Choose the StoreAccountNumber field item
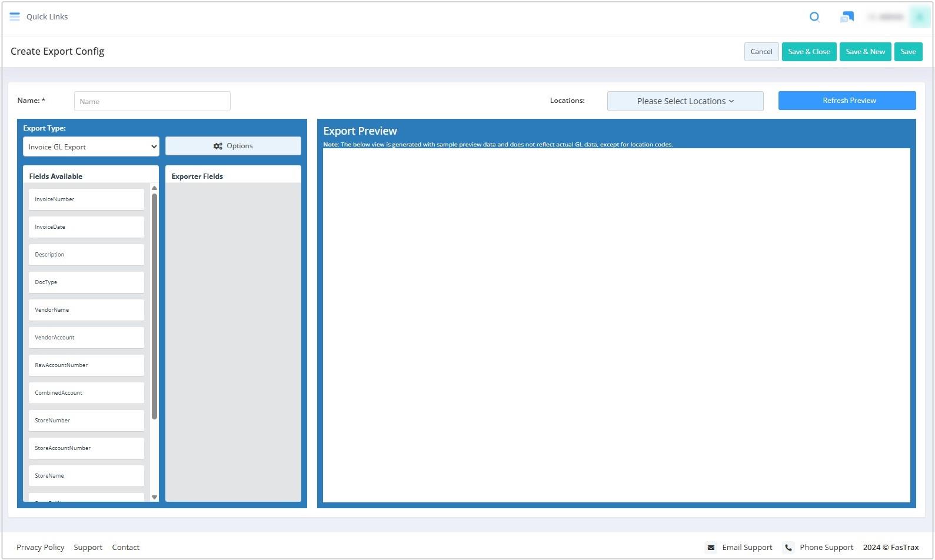This screenshot has width=935, height=560. click(86, 448)
